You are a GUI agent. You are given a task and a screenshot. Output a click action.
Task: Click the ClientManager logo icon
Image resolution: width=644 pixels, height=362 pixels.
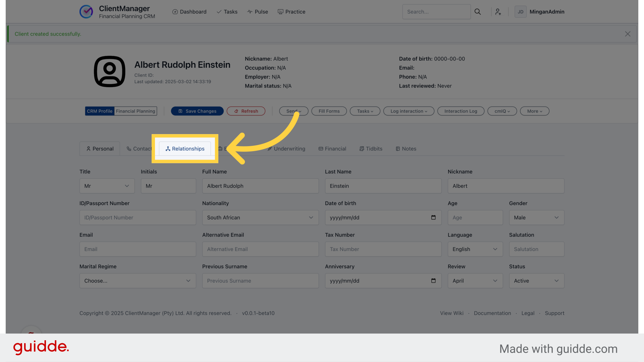tap(86, 12)
